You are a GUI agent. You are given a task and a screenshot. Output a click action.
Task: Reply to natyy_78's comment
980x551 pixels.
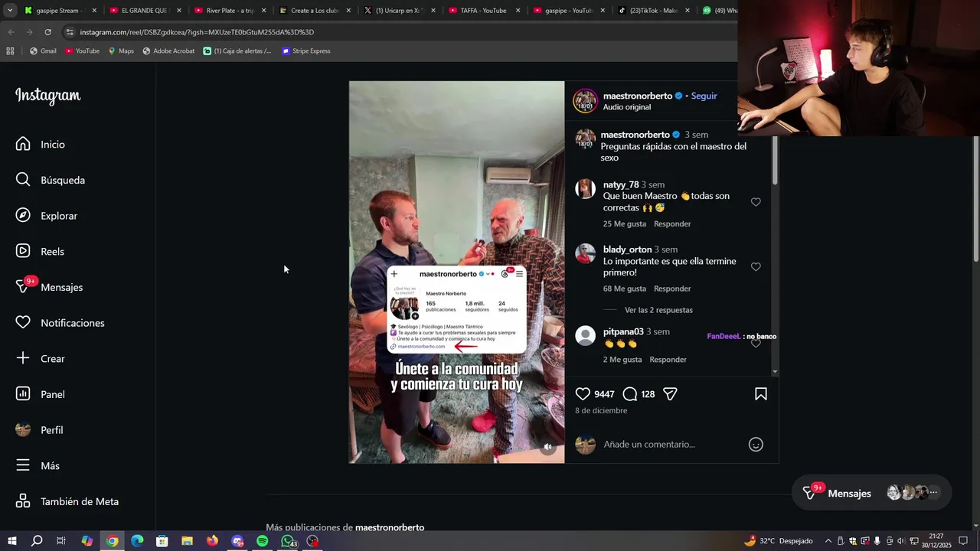tap(672, 223)
